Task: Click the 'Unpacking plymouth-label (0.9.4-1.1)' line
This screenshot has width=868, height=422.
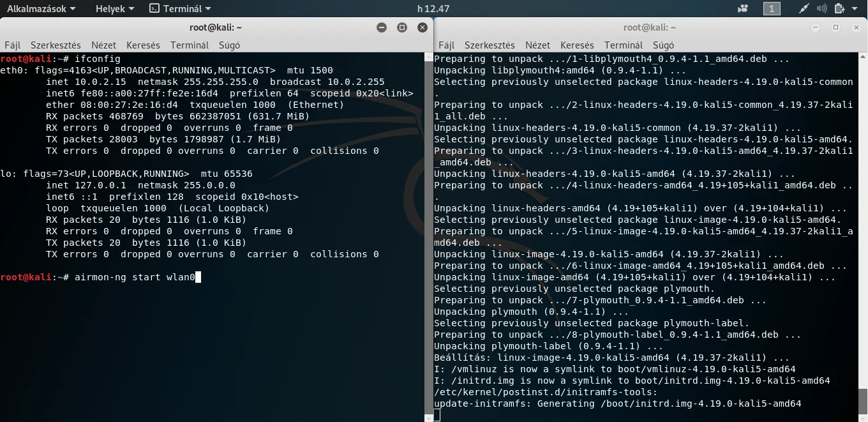Action: coord(548,346)
